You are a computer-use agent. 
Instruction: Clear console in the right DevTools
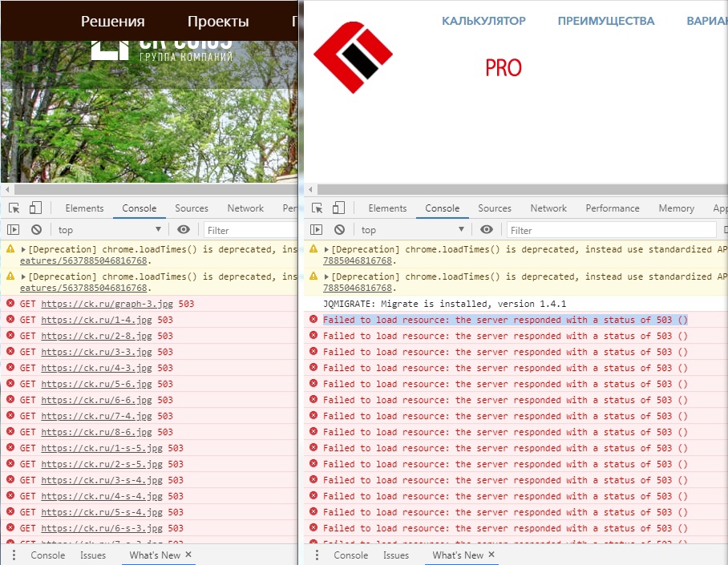coord(339,230)
